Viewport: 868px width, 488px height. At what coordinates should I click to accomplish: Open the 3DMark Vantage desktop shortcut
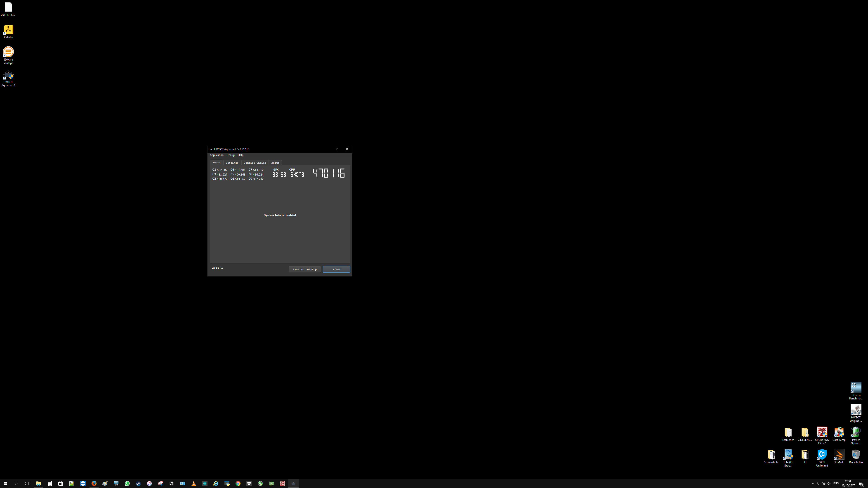click(x=8, y=55)
